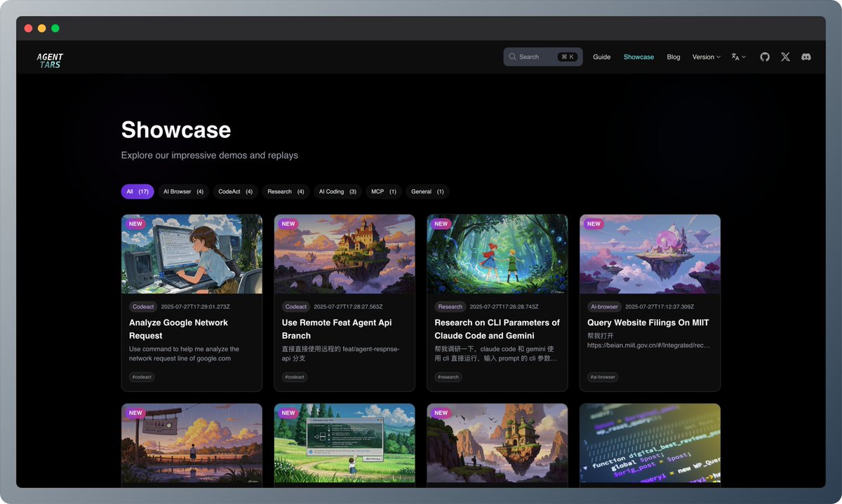The width and height of the screenshot is (842, 504).
Task: Click the Showcase page heading
Action: pyautogui.click(x=176, y=130)
